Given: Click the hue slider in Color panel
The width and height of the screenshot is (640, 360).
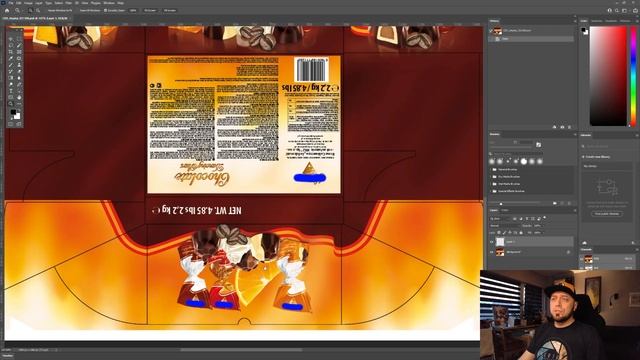Looking at the screenshot, I should click(x=633, y=76).
